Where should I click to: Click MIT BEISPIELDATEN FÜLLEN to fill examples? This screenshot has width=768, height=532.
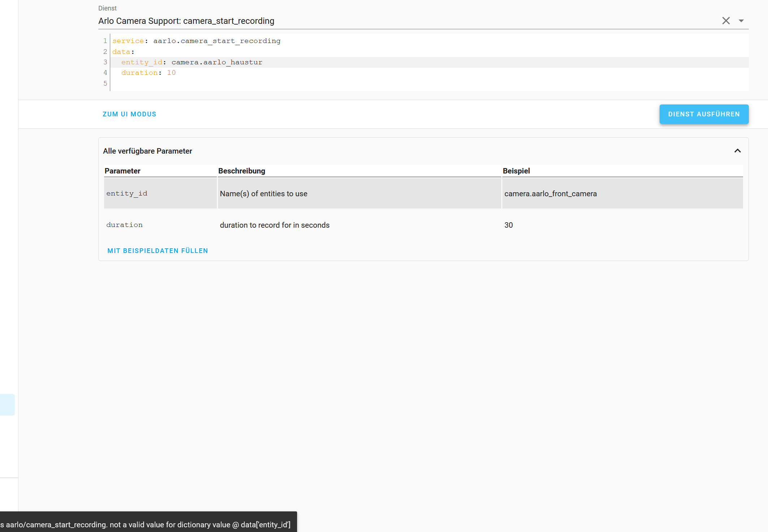point(158,250)
